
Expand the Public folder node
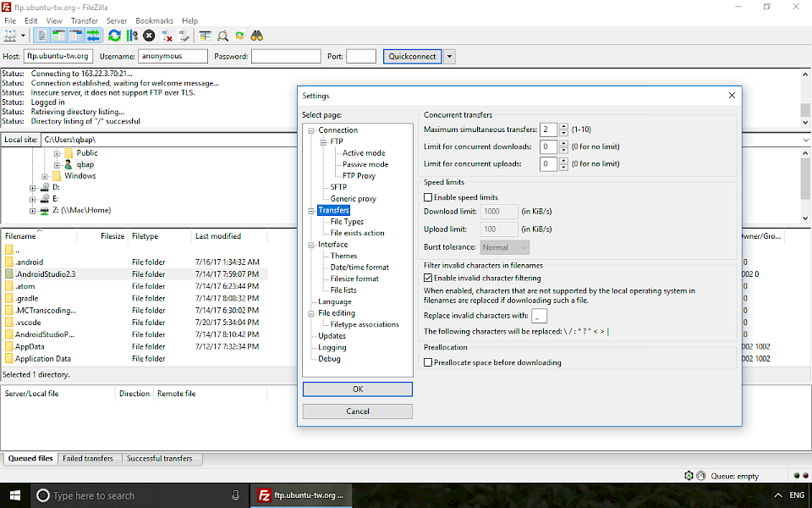click(x=57, y=153)
